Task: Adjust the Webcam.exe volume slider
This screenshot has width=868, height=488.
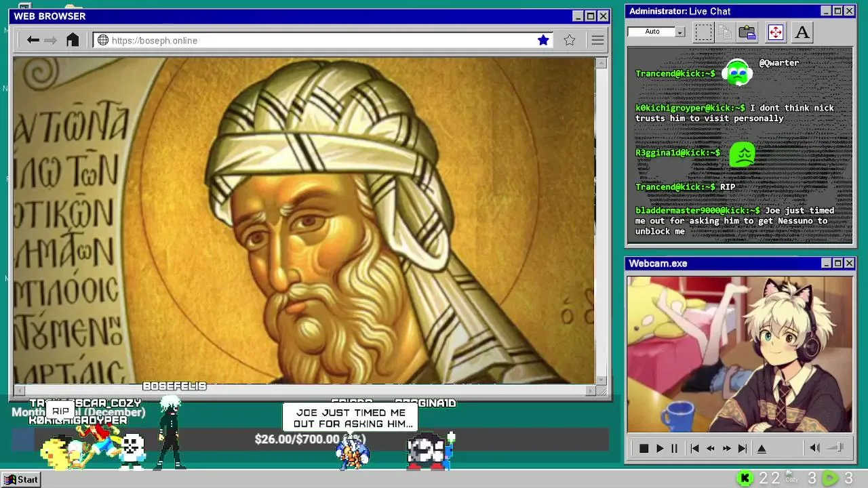Action: click(x=836, y=447)
